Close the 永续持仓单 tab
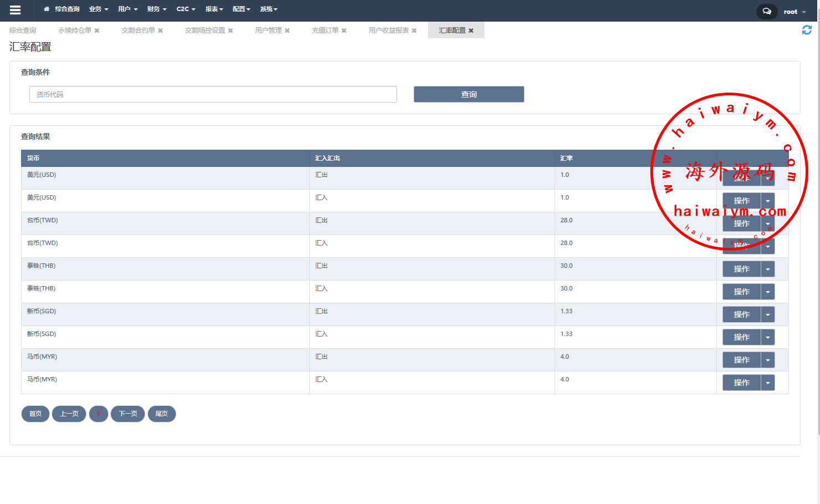This screenshot has width=820, height=504. [97, 30]
